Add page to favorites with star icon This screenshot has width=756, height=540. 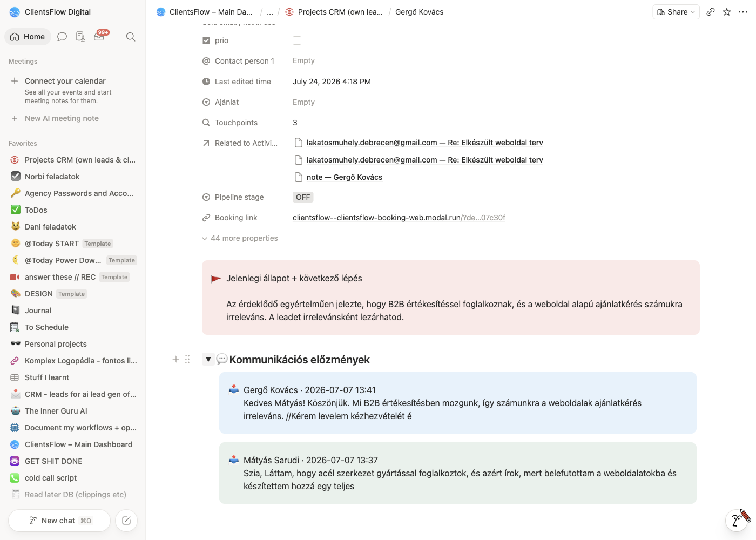pyautogui.click(x=727, y=12)
